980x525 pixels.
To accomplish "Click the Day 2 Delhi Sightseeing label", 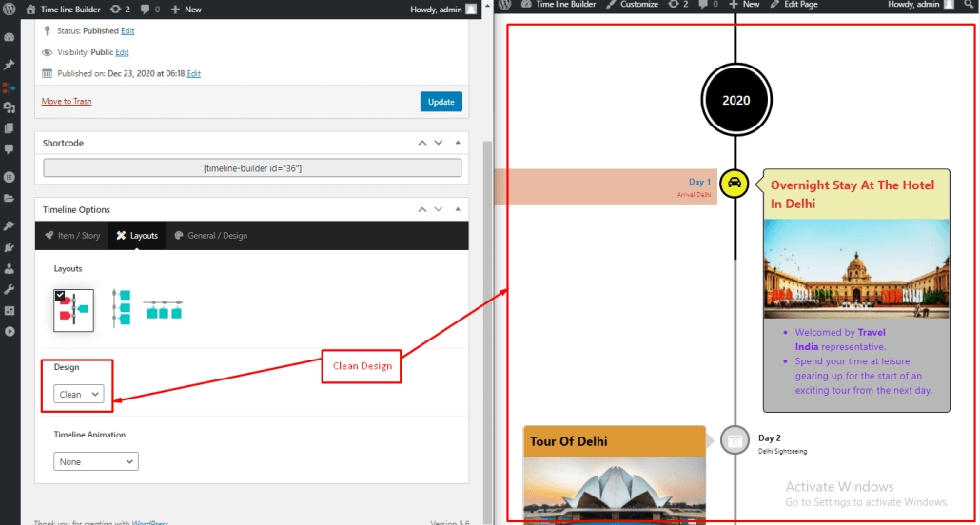I will (x=782, y=444).
